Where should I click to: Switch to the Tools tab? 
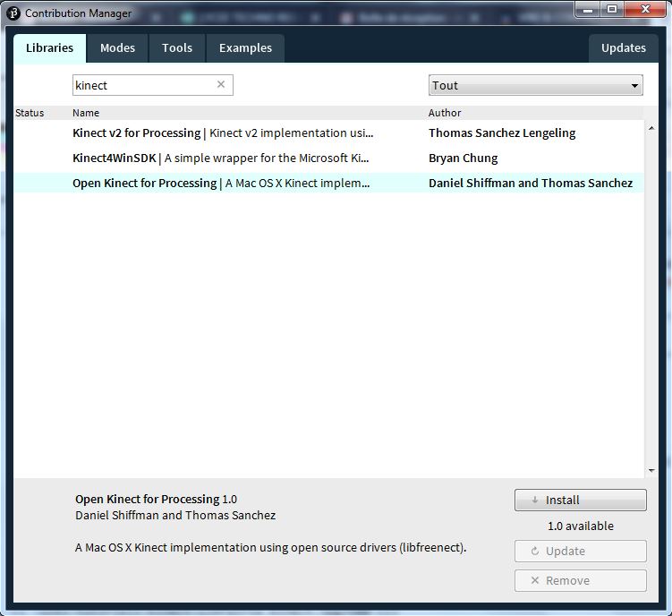pos(177,48)
